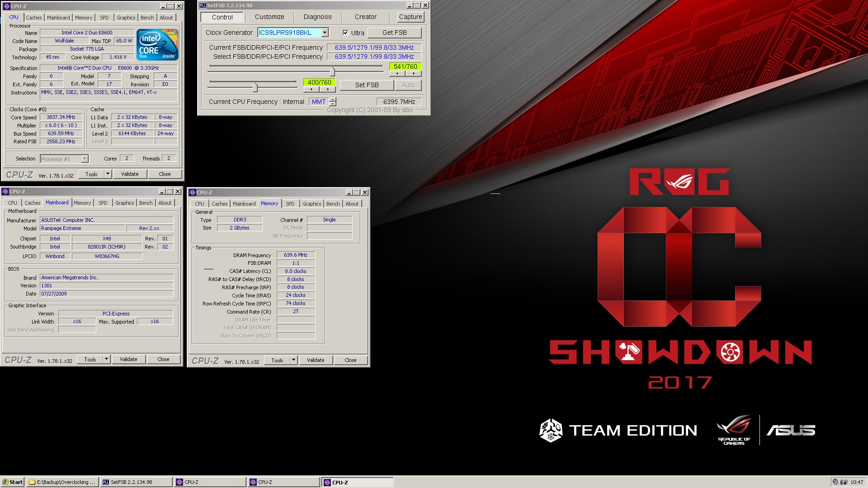868x488 pixels.
Task: Open the Processor #1 selection dropdown
Action: coord(85,159)
